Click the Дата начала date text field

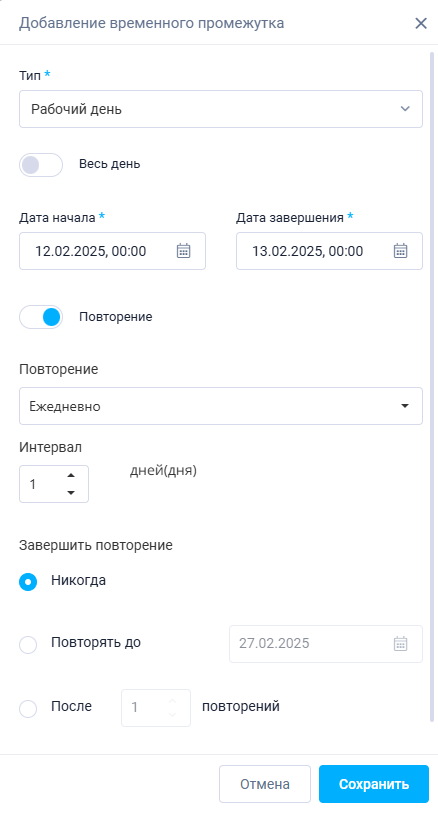click(x=112, y=251)
